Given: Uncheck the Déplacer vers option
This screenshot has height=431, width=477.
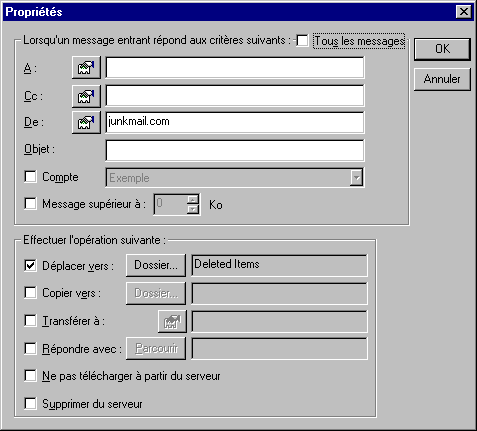Looking at the screenshot, I should tap(30, 266).
